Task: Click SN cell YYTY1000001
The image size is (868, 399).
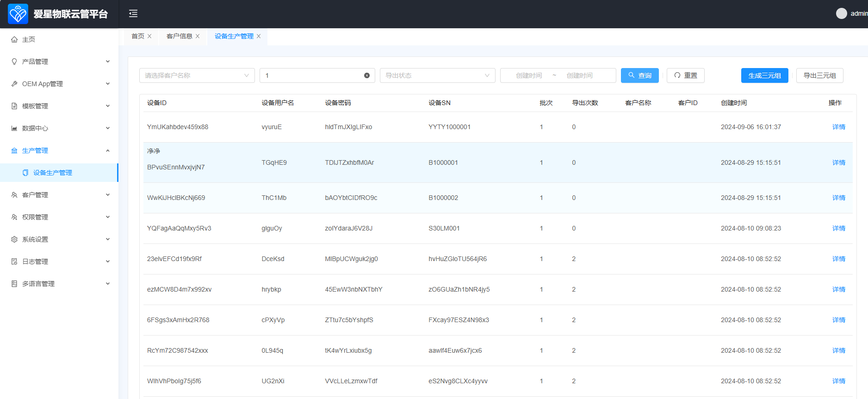Action: click(450, 127)
